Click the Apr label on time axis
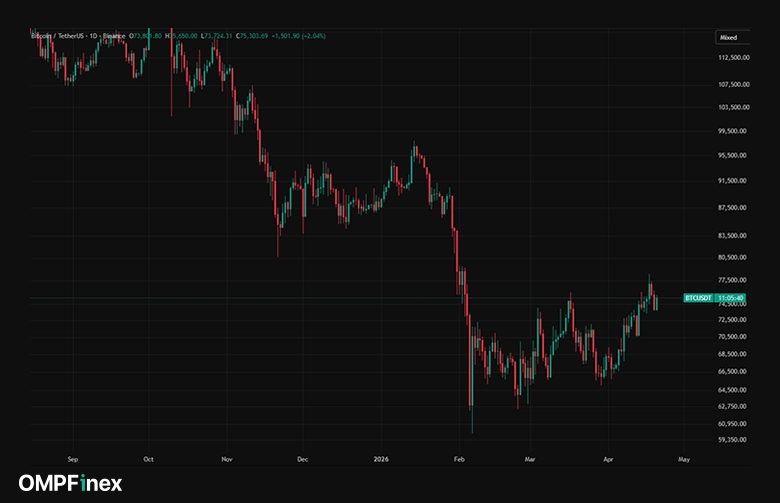This screenshot has width=780, height=503. pos(608,459)
